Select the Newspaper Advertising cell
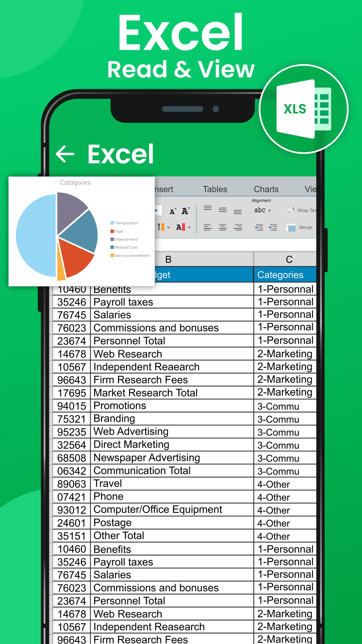The image size is (362, 644). 172,458
